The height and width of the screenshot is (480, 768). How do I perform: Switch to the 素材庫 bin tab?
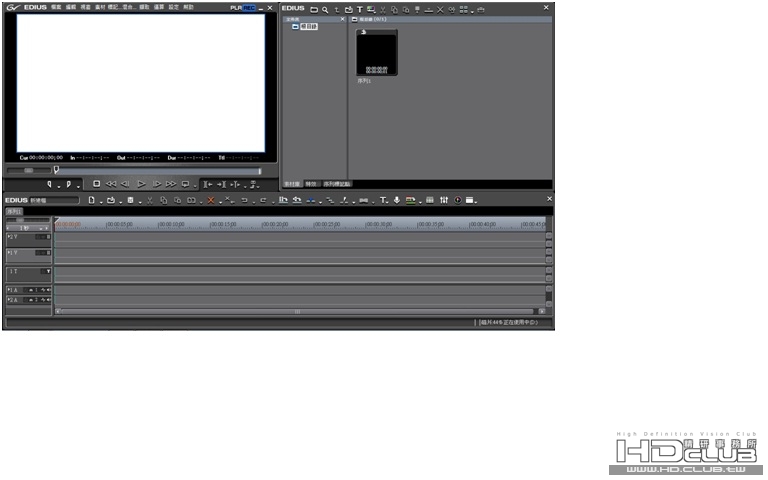coord(292,184)
